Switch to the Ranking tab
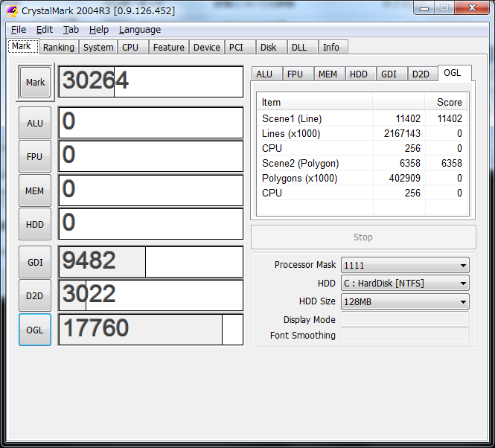The height and width of the screenshot is (448, 495). [x=59, y=48]
